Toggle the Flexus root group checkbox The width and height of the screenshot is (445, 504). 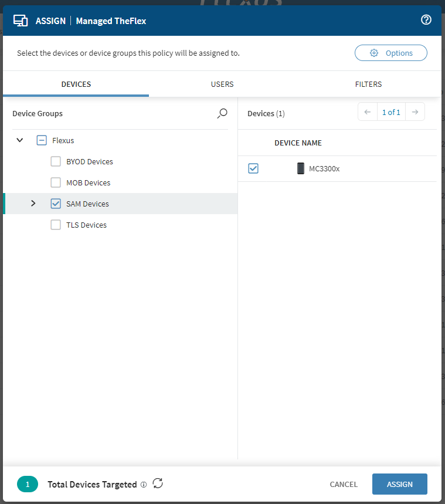click(42, 140)
